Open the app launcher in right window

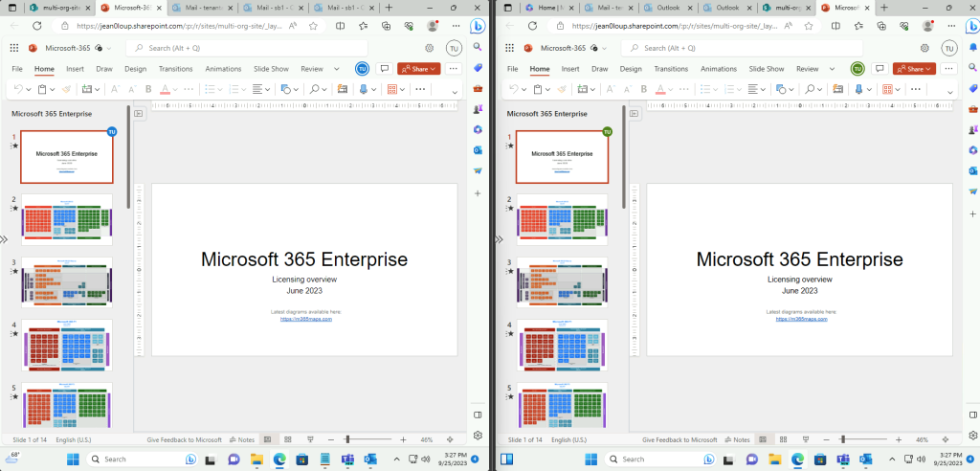[x=509, y=48]
